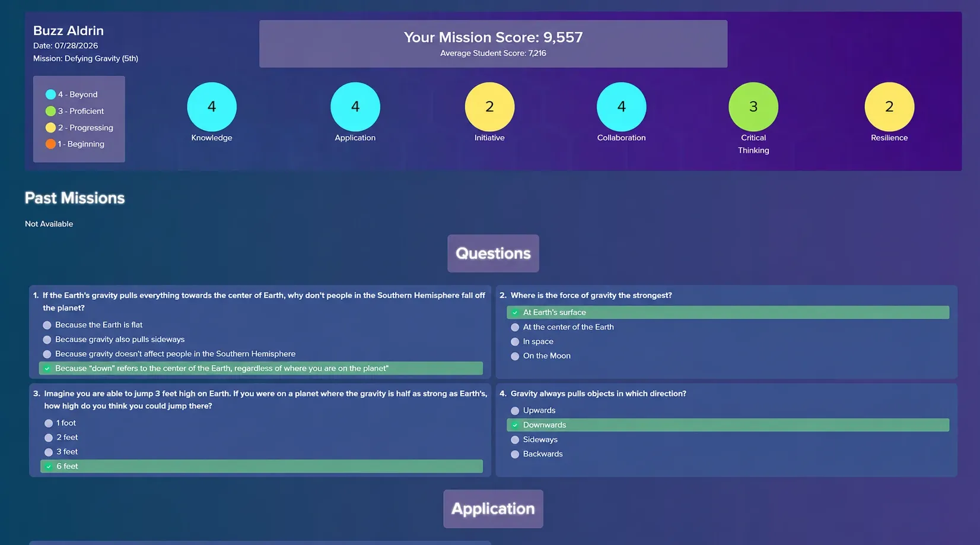Select 'Because the Earth is flat' radio option
980x545 pixels.
(47, 325)
